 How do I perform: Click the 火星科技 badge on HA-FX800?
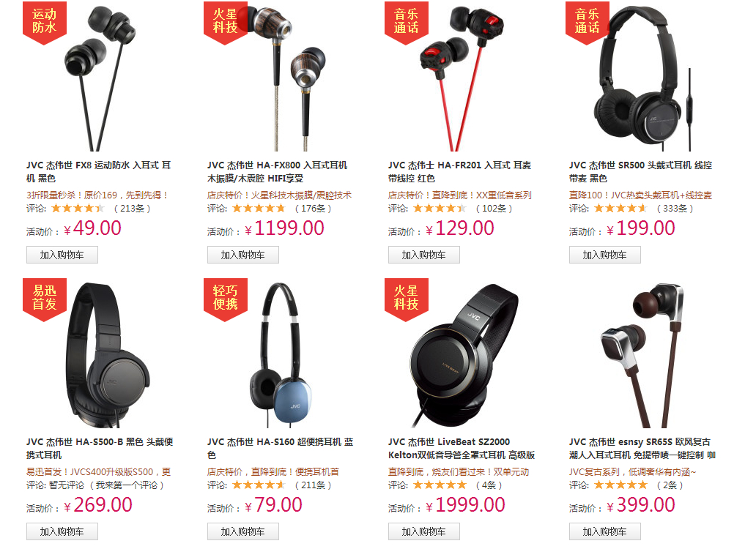coord(225,23)
